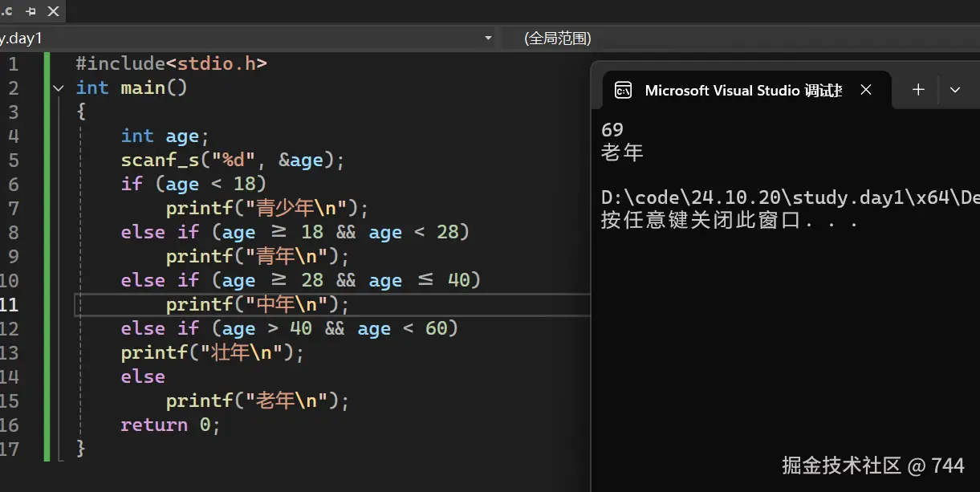
Task: Click the printf("中年\n") statement
Action: 258,304
